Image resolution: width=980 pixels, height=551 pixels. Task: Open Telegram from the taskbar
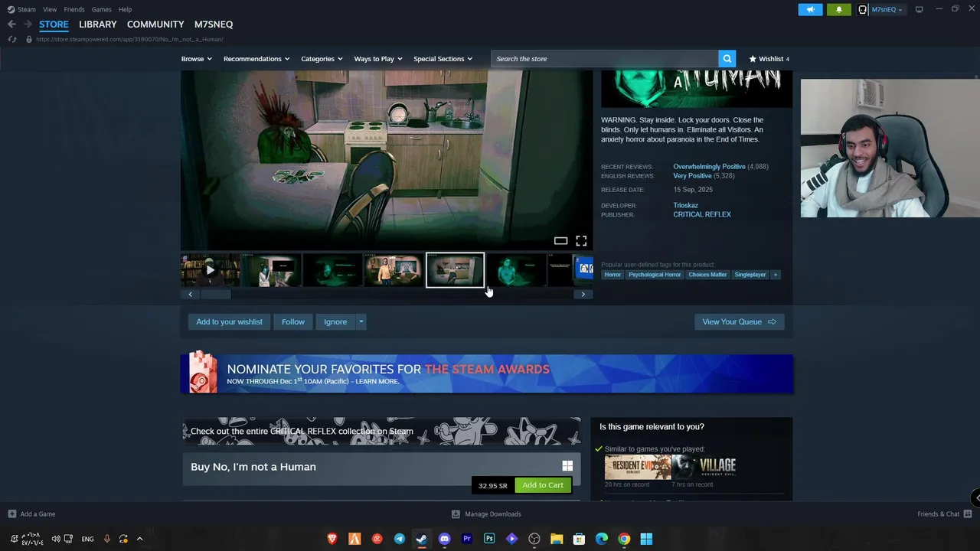coord(400,539)
